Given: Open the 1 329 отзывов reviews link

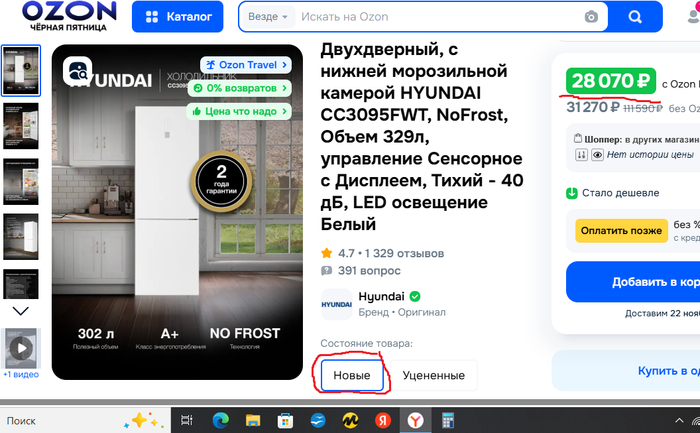Looking at the screenshot, I should click(404, 253).
